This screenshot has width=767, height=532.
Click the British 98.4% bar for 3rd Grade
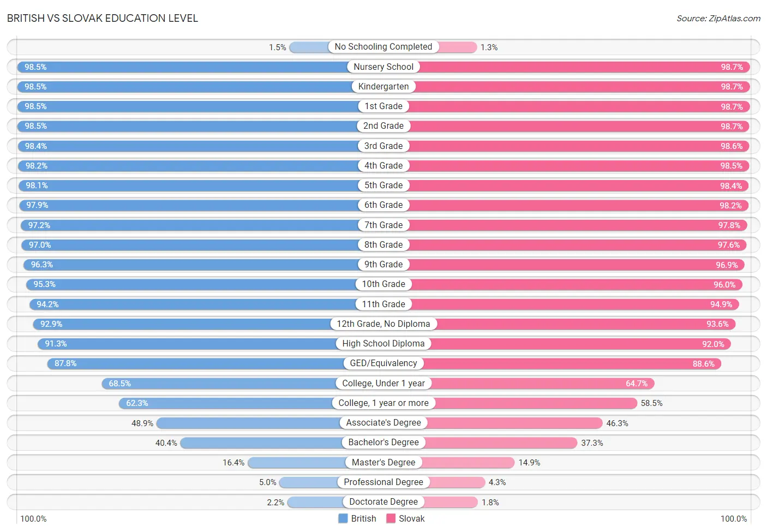point(201,146)
